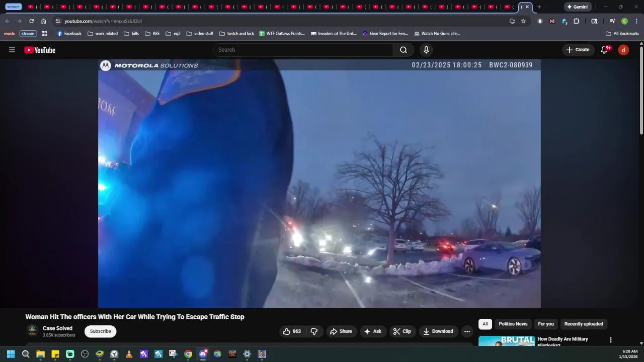Open options for the Flintlocks video
This screenshot has width=644, height=362.
[611, 340]
